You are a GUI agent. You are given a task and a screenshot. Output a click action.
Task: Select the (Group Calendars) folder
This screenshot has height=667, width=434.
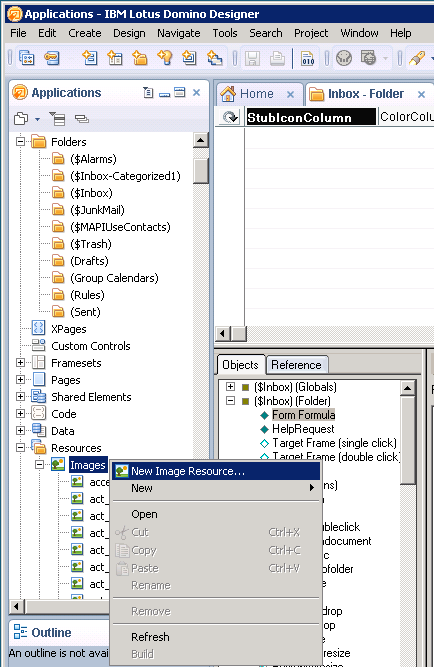click(114, 278)
